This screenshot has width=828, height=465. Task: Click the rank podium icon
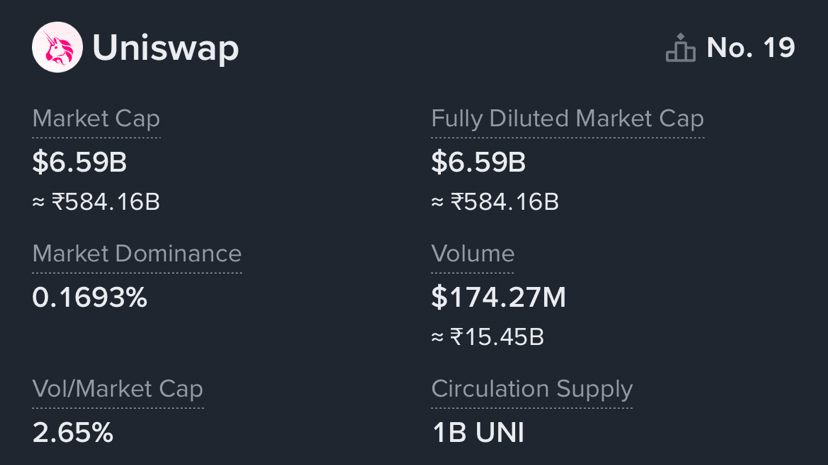(x=680, y=48)
